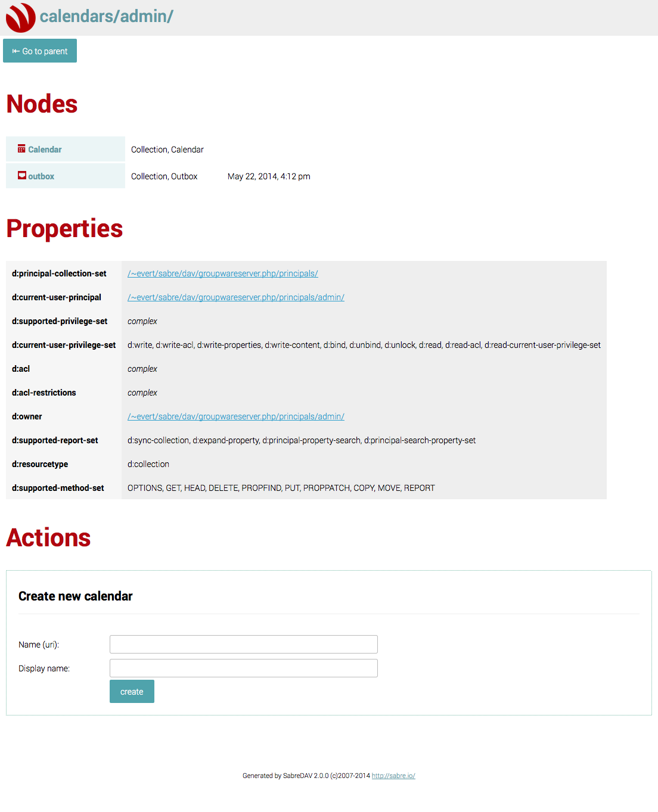Viewport: 658px width, 812px height.
Task: Click the arrow icon in Go to parent
Action: click(16, 51)
